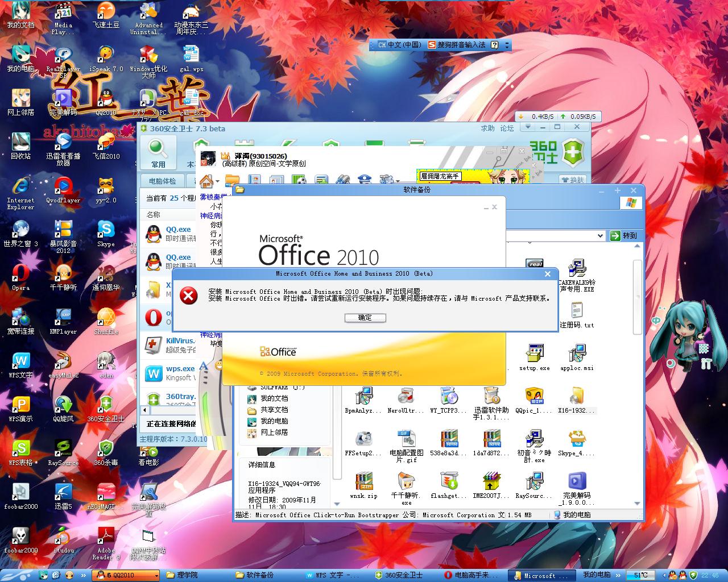Select the Skype_4 installer file

tap(576, 443)
